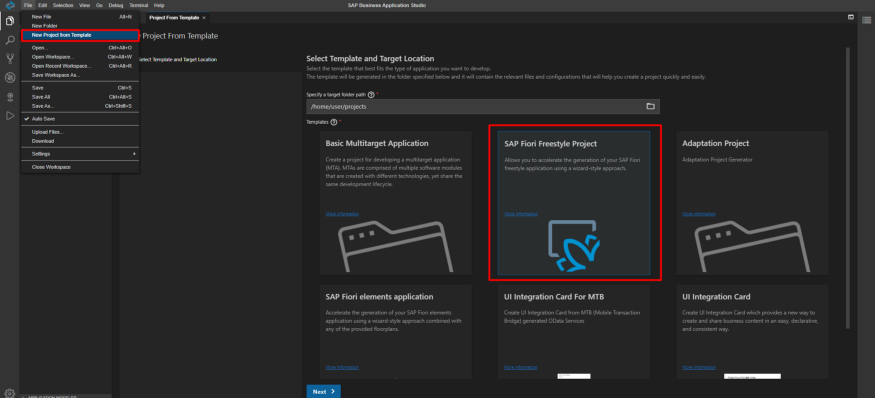Click the folder browse icon in path field
Image resolution: width=875 pixels, height=398 pixels.
[650, 106]
